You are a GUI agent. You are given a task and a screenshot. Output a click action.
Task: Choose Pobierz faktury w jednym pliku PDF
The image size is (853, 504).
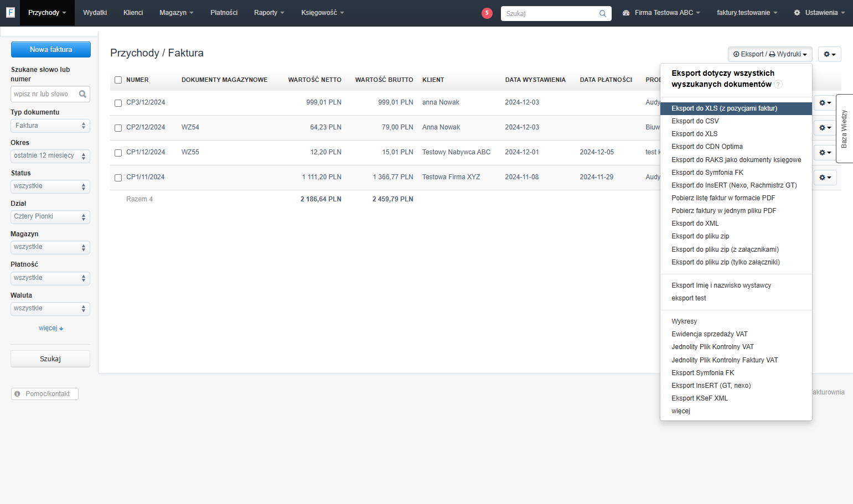click(x=736, y=211)
